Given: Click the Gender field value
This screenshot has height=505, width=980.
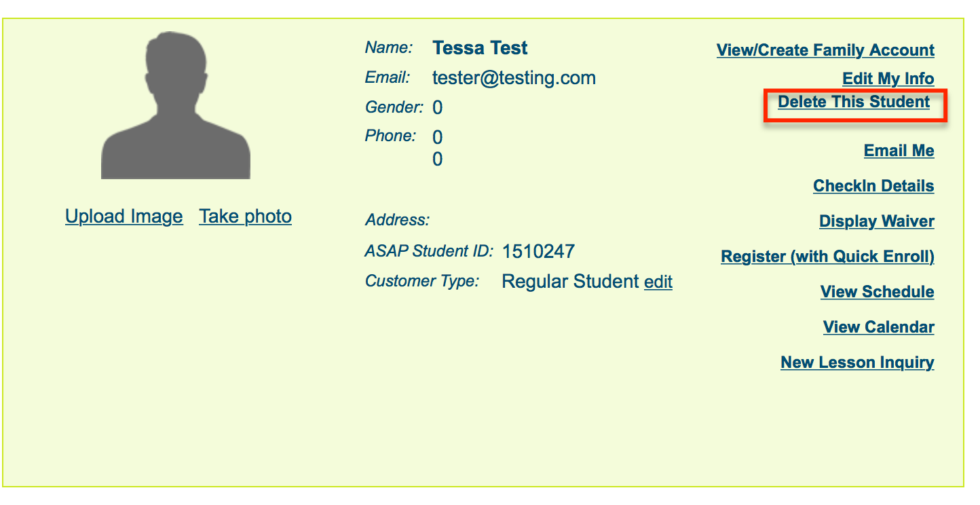Looking at the screenshot, I should (x=438, y=108).
